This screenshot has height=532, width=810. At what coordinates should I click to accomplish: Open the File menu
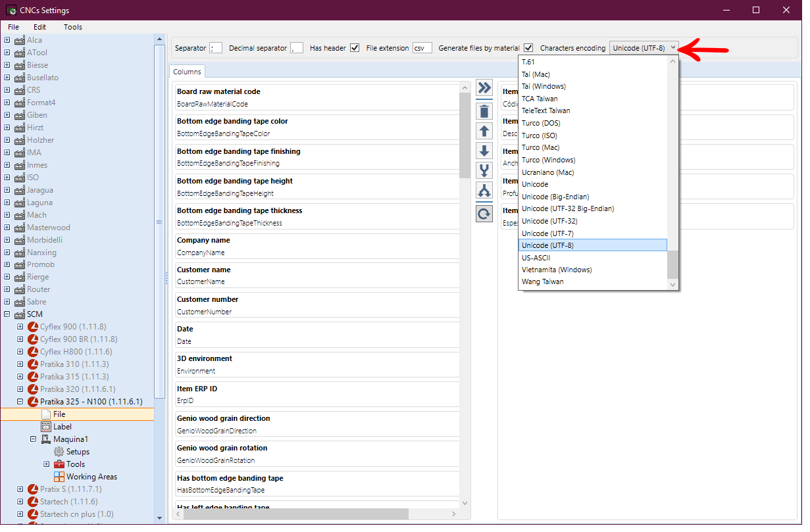(x=14, y=27)
